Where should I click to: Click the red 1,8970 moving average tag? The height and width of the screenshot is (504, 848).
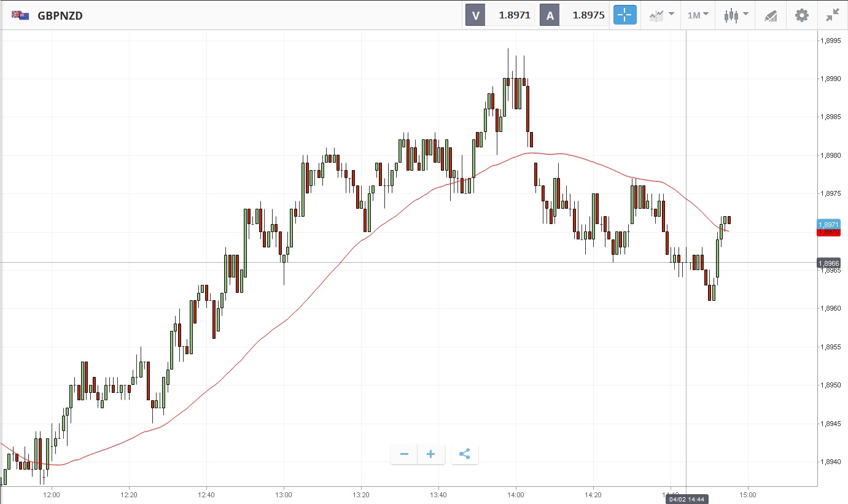(828, 232)
